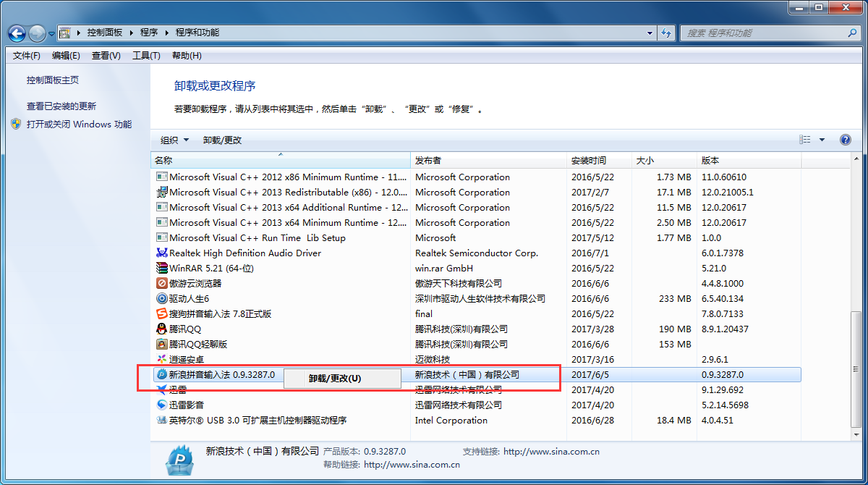Image resolution: width=868 pixels, height=485 pixels.
Task: Click the back navigation arrow button
Action: pos(17,33)
